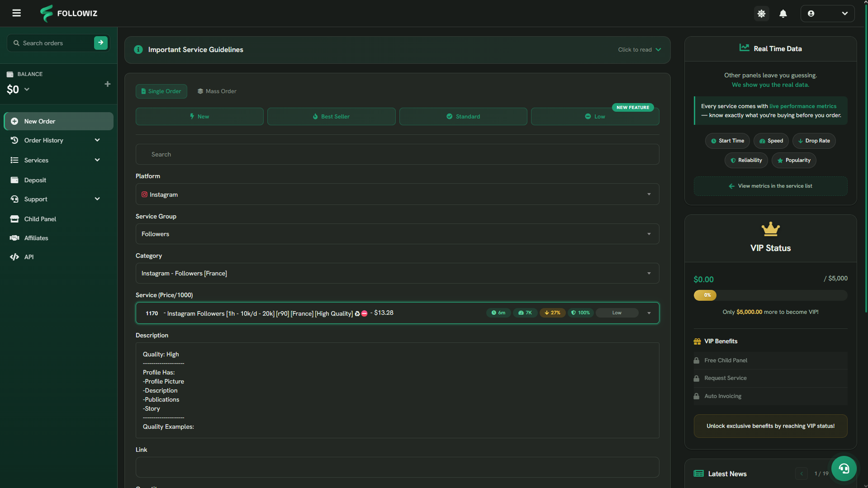Open the Platform dropdown showing Instagram

397,194
